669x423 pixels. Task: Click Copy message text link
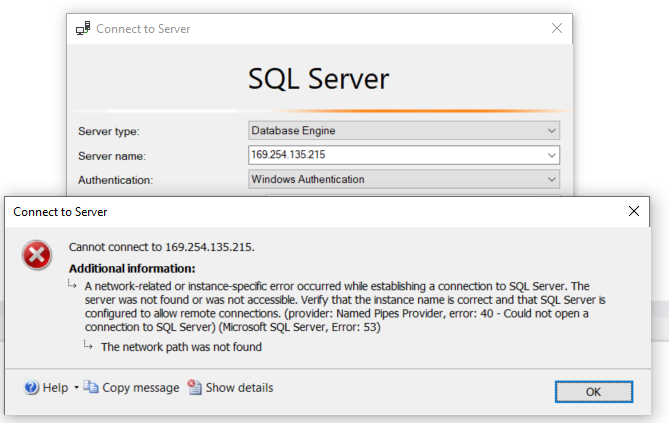tap(141, 388)
